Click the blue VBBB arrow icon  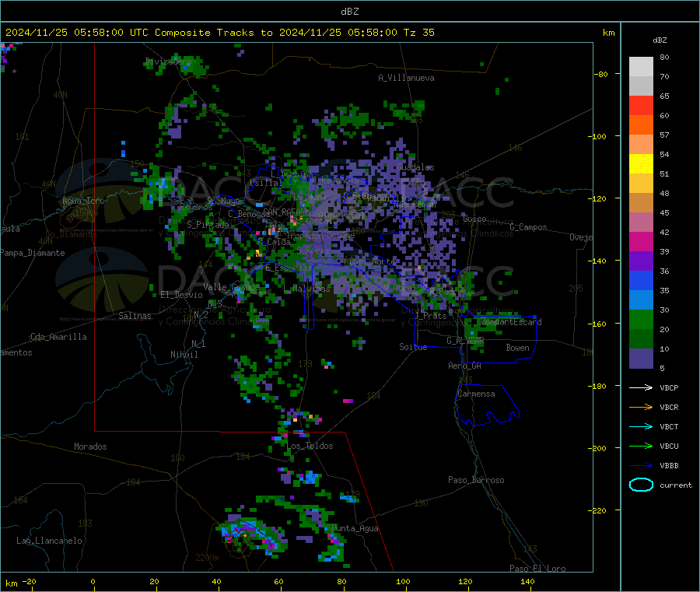(x=641, y=466)
